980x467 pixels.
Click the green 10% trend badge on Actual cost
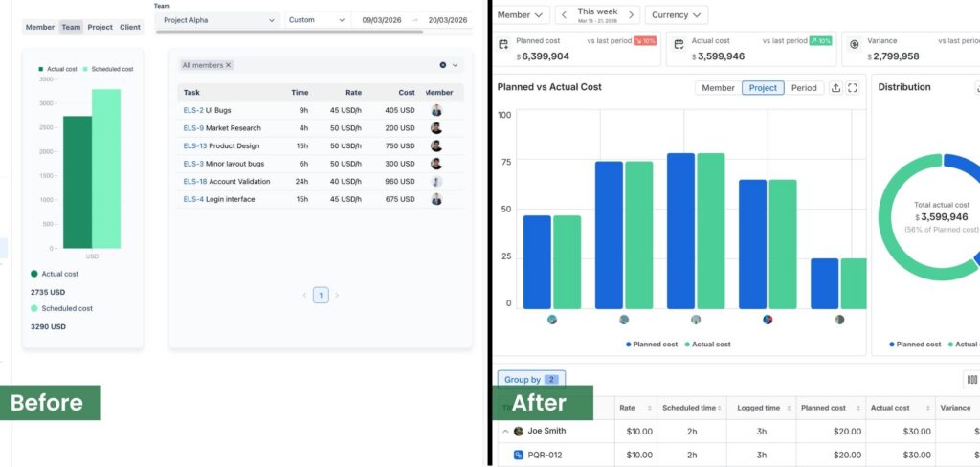click(x=820, y=40)
